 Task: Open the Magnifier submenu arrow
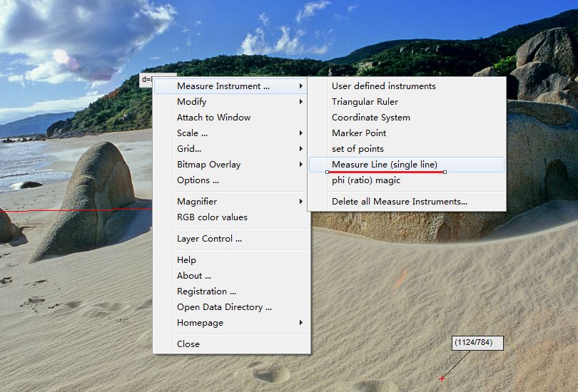point(301,202)
